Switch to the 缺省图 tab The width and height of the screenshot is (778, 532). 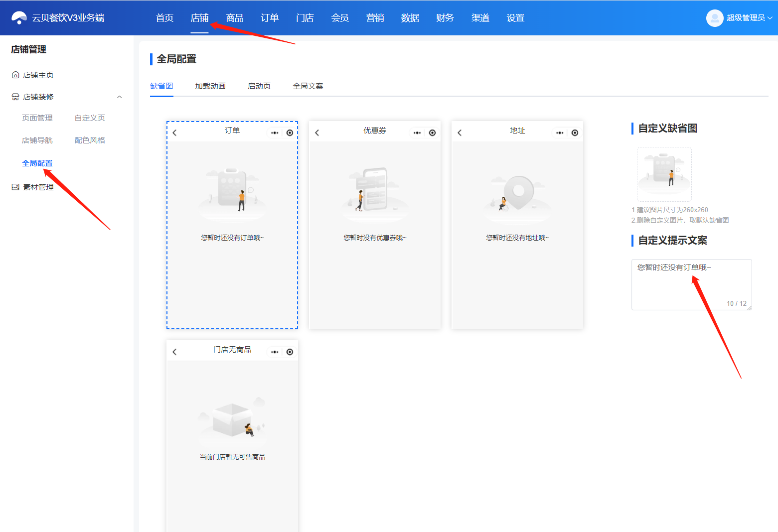(x=161, y=86)
